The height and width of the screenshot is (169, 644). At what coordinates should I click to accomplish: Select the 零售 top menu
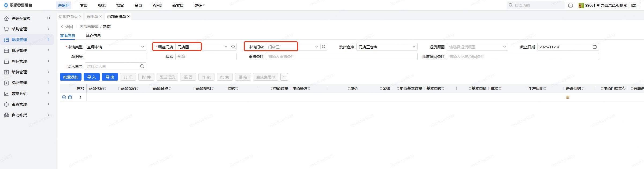pyautogui.click(x=84, y=5)
